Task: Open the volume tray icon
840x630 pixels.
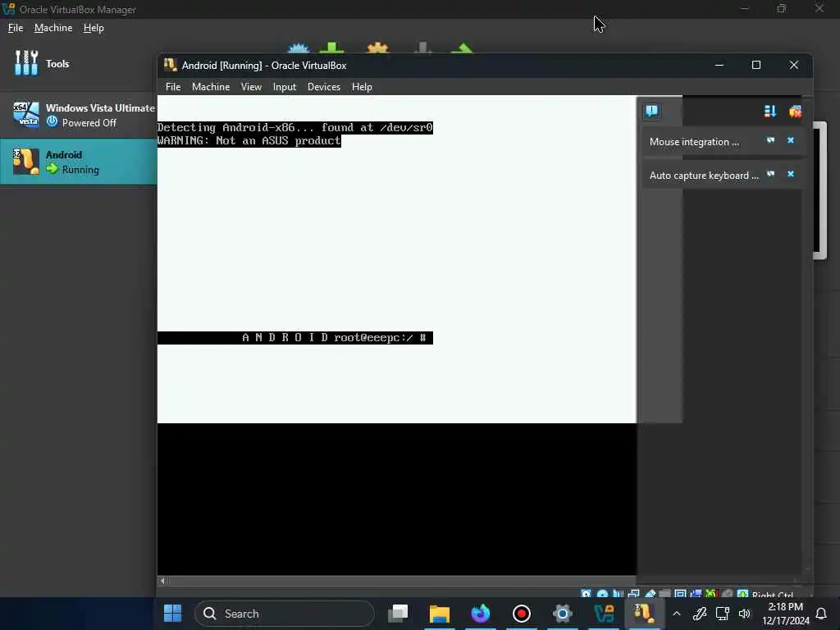Action: click(x=745, y=614)
